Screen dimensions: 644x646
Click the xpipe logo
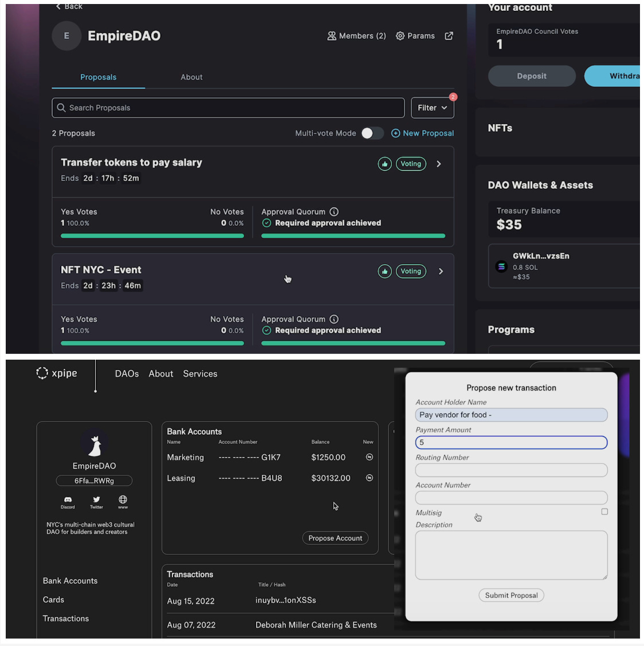(x=57, y=373)
